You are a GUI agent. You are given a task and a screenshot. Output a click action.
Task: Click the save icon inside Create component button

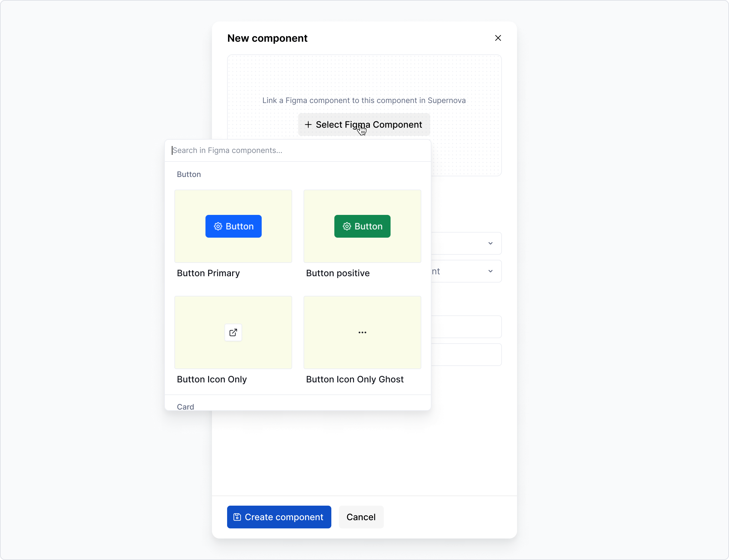click(x=237, y=517)
